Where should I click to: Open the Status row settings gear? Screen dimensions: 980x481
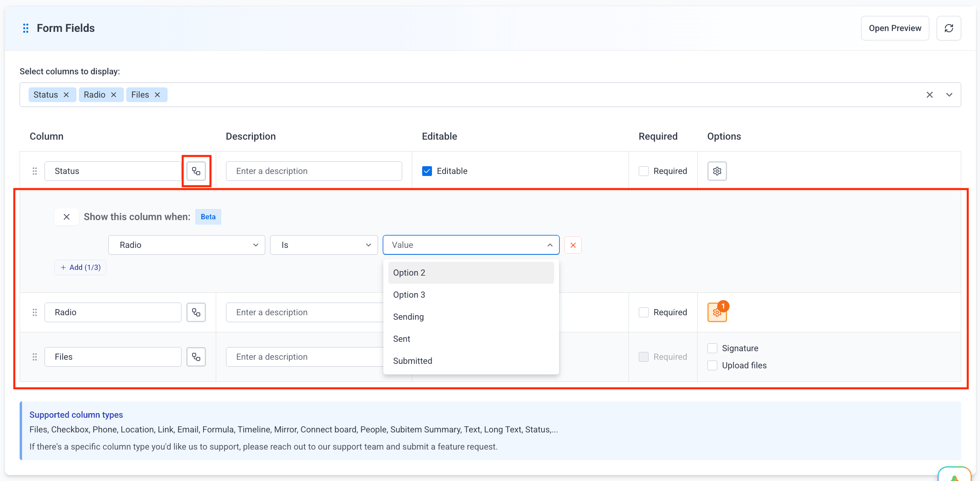pyautogui.click(x=717, y=171)
